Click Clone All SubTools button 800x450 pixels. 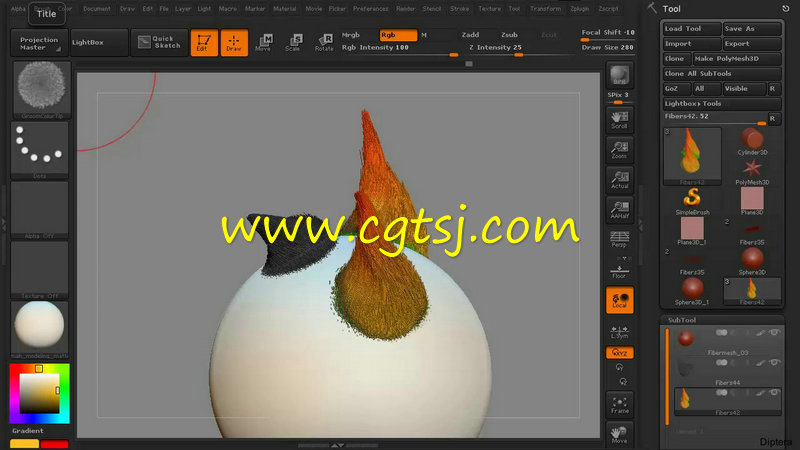point(721,73)
